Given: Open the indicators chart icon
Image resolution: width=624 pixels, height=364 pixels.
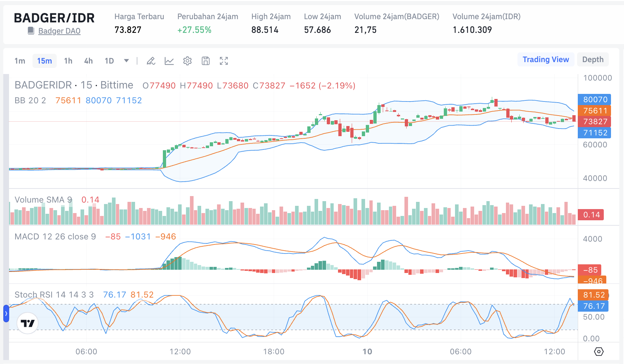Looking at the screenshot, I should [169, 61].
